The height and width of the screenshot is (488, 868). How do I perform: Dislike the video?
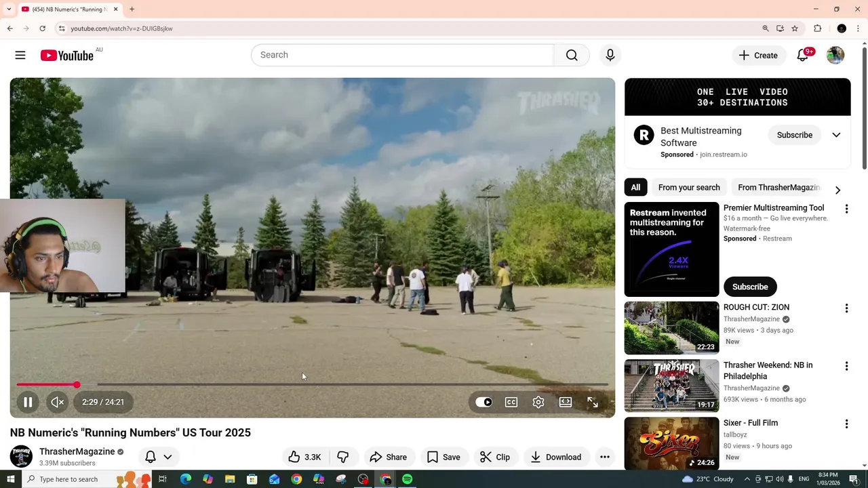(x=343, y=457)
